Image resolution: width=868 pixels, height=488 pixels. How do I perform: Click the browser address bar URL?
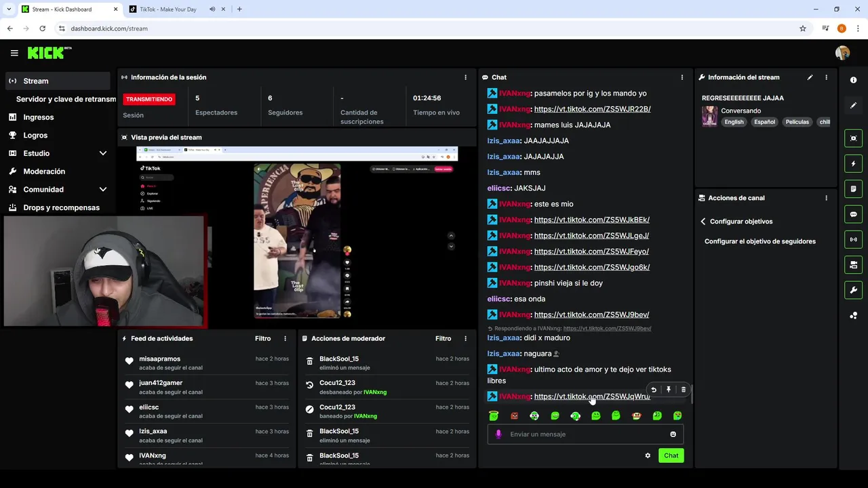(x=109, y=28)
